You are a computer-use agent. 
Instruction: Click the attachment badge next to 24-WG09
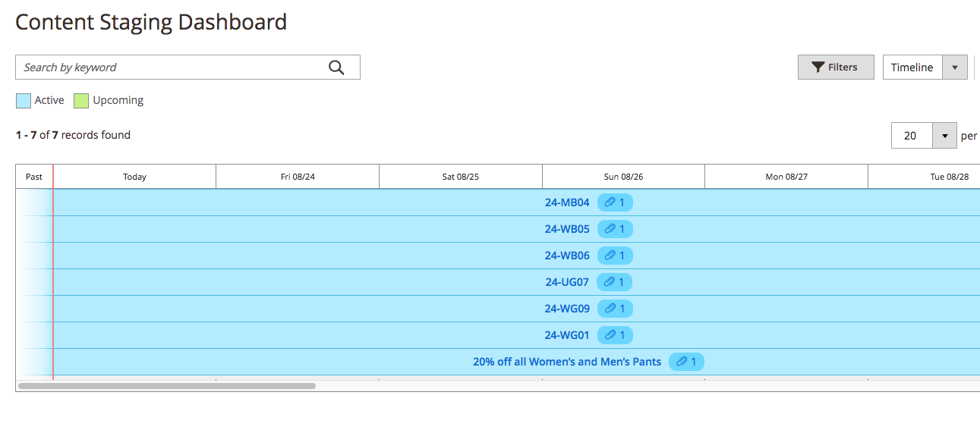(615, 309)
